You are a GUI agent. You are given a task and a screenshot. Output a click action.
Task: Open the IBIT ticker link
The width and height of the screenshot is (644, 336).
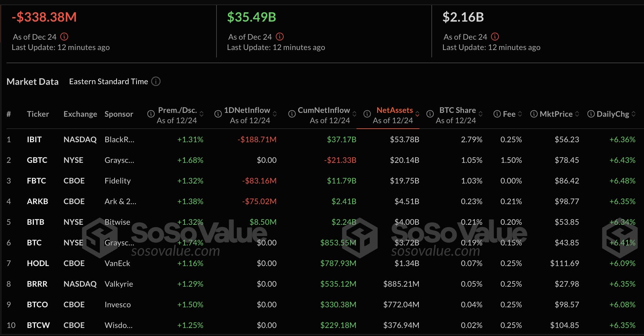(x=34, y=140)
